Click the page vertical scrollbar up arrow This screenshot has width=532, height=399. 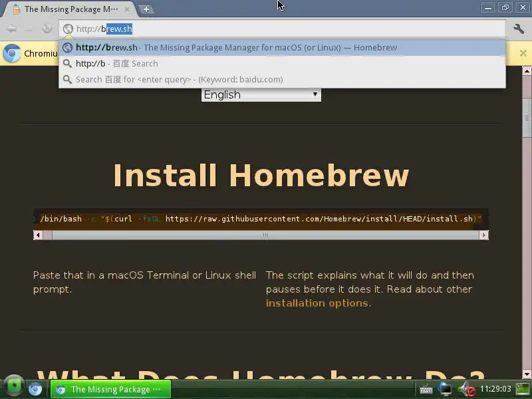pos(527,71)
